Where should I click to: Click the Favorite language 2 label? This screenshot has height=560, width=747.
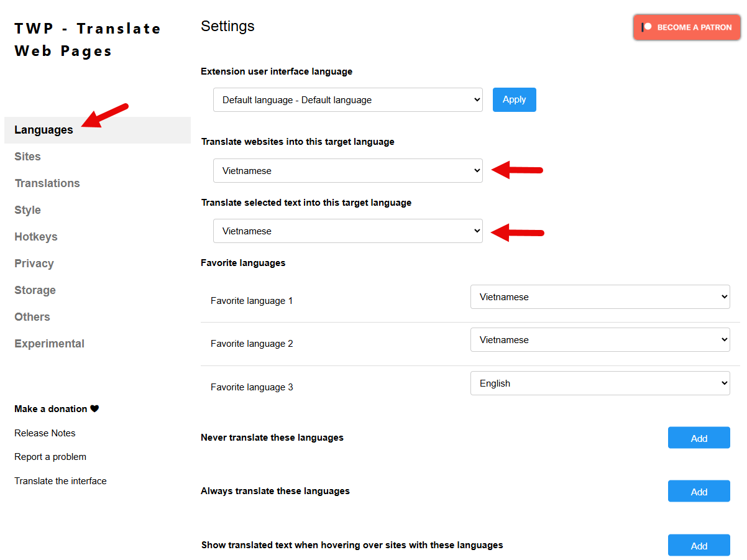[252, 344]
